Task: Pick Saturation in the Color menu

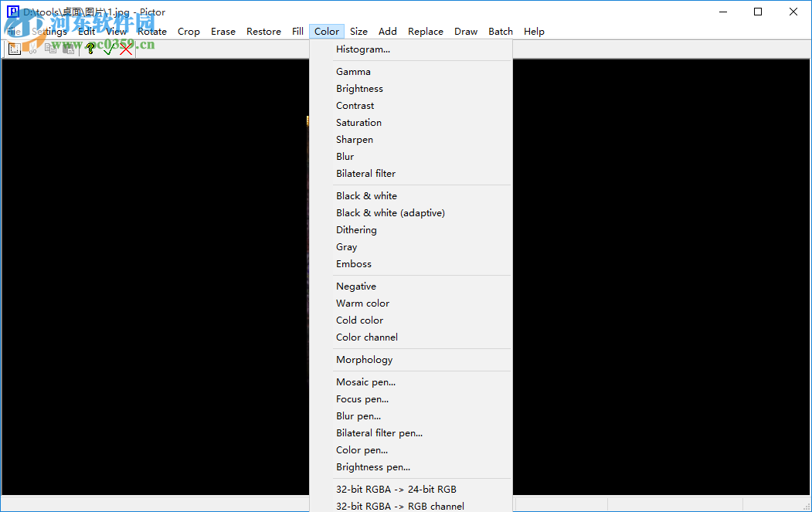Action: click(x=411, y=123)
